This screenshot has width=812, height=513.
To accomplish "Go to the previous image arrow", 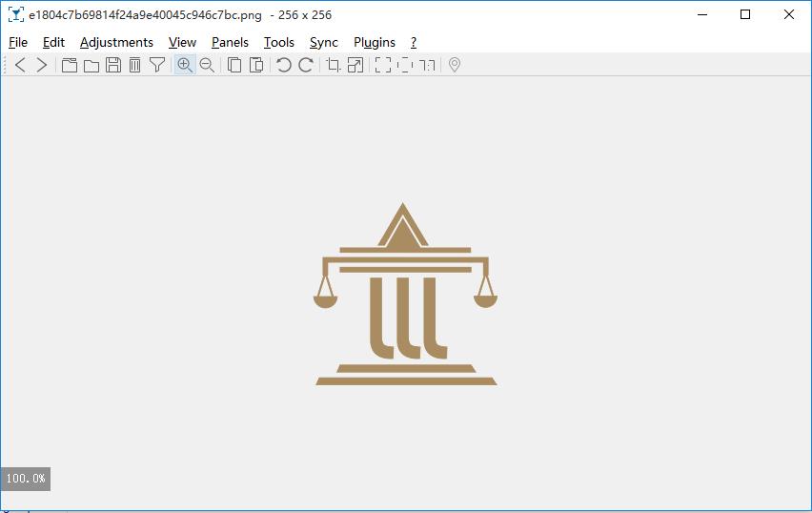I will point(20,65).
